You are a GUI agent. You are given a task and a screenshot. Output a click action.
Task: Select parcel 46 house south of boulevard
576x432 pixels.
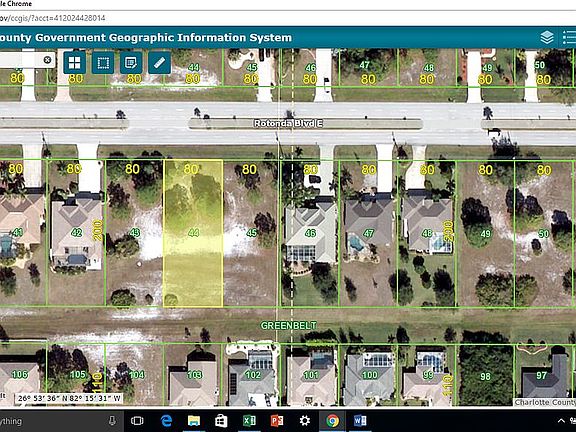tap(310, 233)
